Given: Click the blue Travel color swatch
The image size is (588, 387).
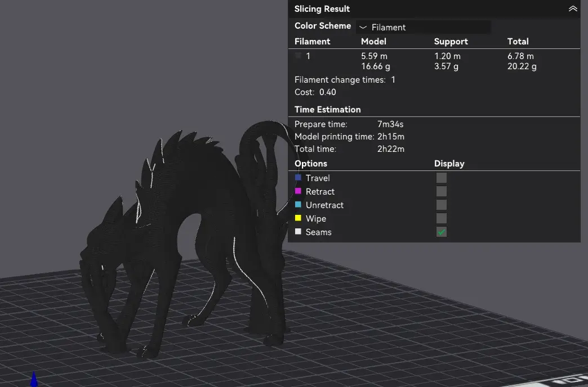Looking at the screenshot, I should pos(298,178).
